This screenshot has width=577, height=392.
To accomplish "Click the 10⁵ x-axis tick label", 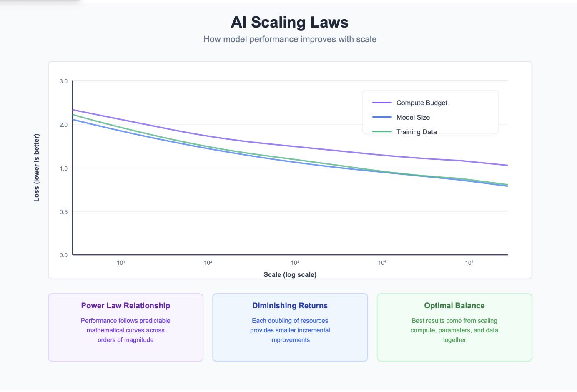I will [469, 263].
